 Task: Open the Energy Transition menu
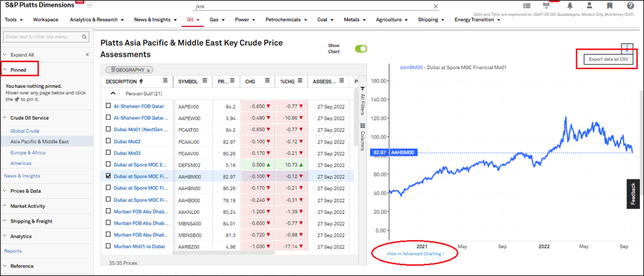478,19
